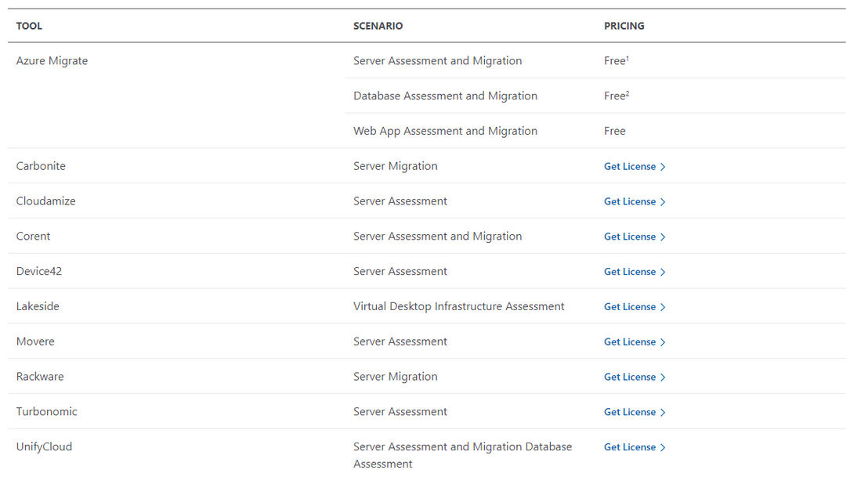Open Get License link for Lakeside
Screen dimensions: 868x477
click(x=635, y=306)
